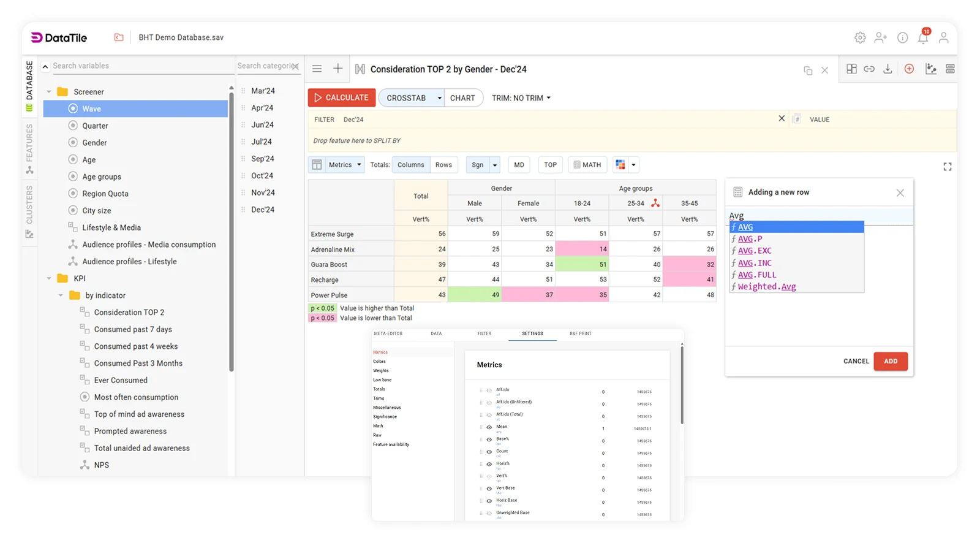Open the hamburger menu beside the tab

(x=317, y=69)
